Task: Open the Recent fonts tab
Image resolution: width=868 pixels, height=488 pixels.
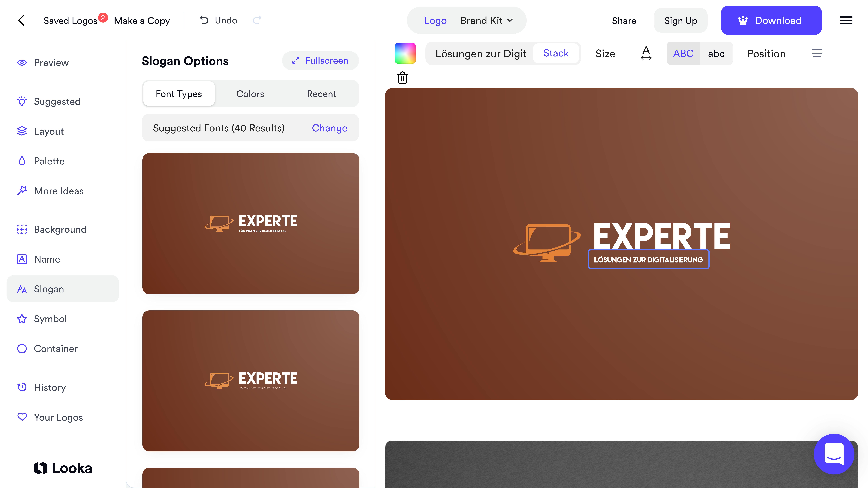Action: tap(321, 94)
